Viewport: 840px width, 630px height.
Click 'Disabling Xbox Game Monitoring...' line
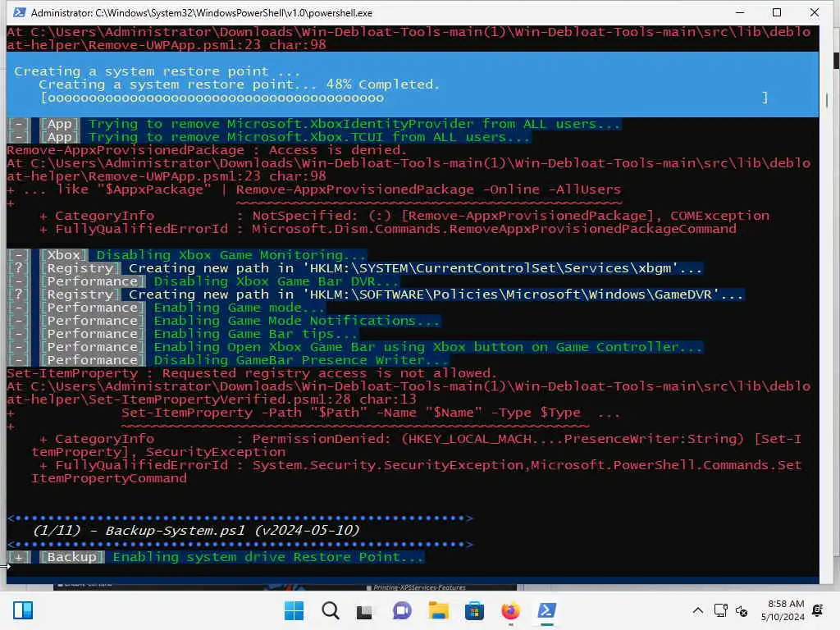pos(231,255)
